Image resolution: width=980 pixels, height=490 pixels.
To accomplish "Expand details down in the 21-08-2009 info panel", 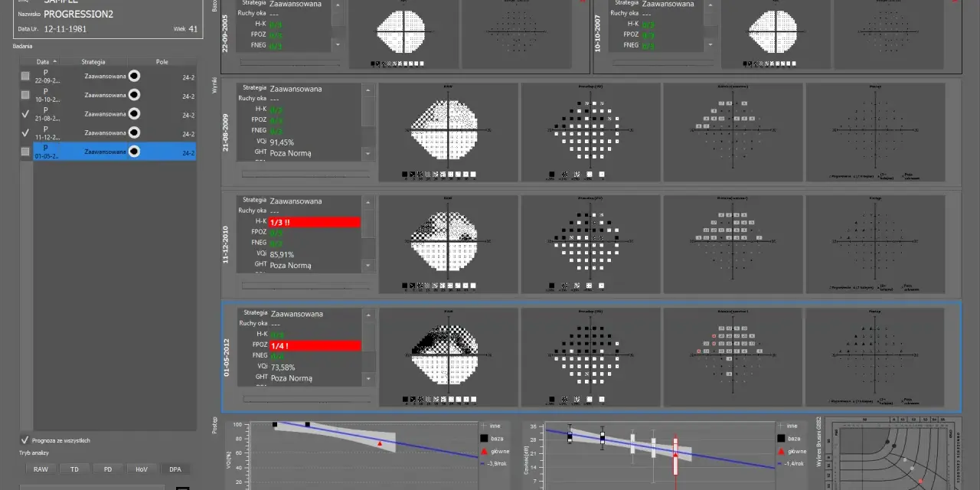I will coord(368,154).
